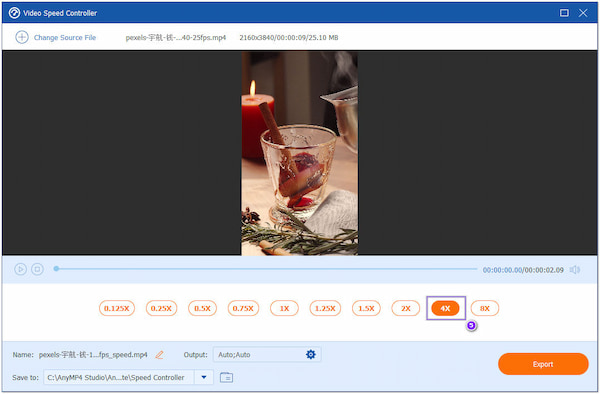Select 1.5X speed option
This screenshot has height=394, width=600.
(x=366, y=308)
